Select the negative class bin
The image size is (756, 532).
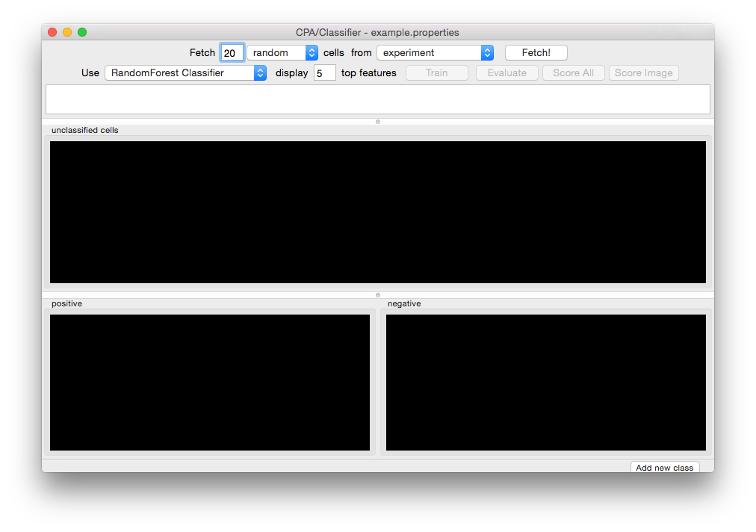[x=545, y=382]
